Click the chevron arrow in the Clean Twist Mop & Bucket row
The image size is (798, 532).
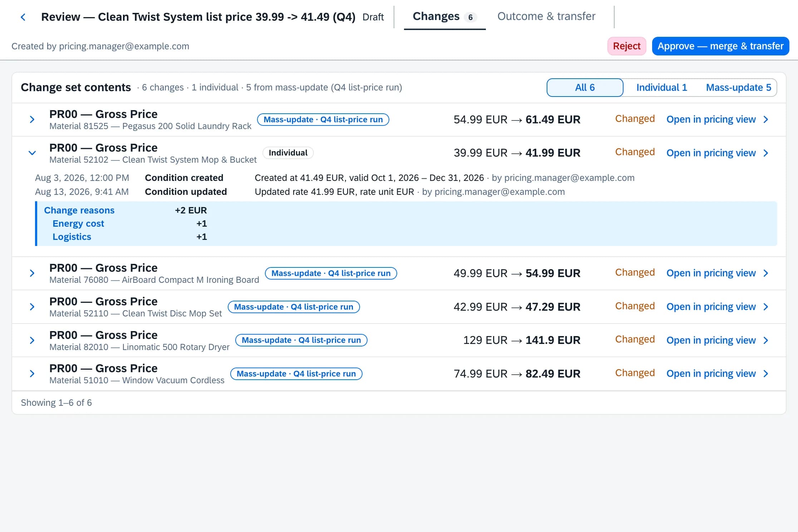click(x=766, y=153)
